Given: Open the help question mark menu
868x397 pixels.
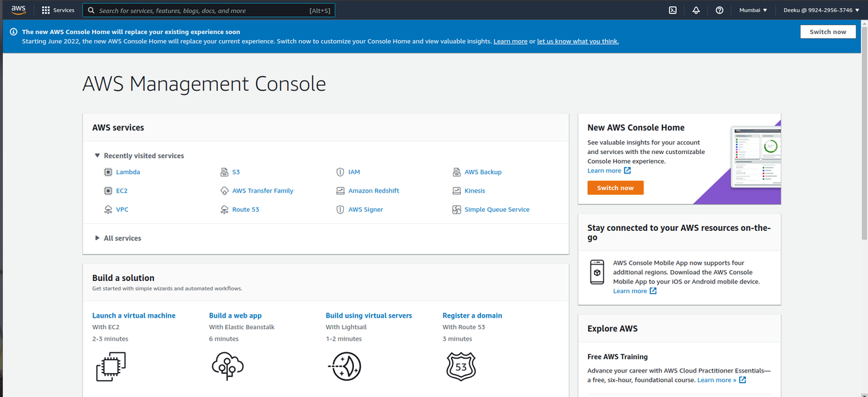Looking at the screenshot, I should coord(719,10).
